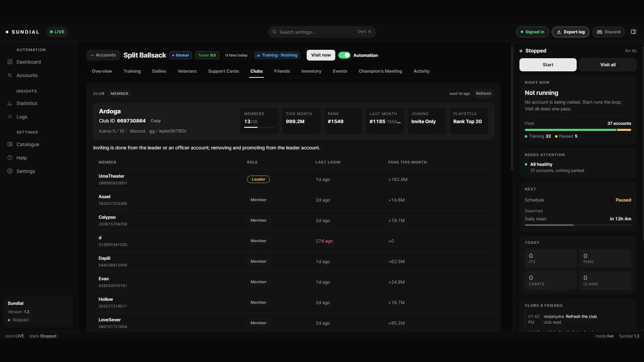Open the Friends tab
The width and height of the screenshot is (644, 362).
click(x=282, y=71)
